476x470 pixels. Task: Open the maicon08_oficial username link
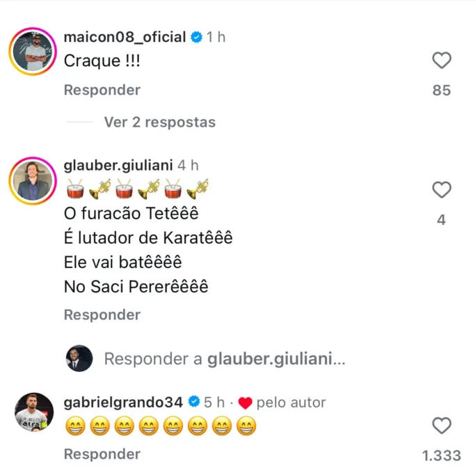pos(125,38)
